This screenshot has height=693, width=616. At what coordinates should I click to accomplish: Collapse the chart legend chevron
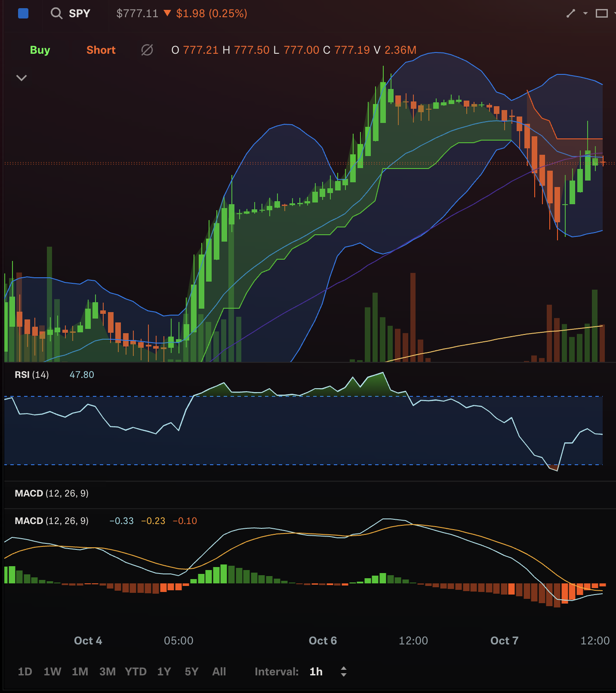(x=22, y=78)
